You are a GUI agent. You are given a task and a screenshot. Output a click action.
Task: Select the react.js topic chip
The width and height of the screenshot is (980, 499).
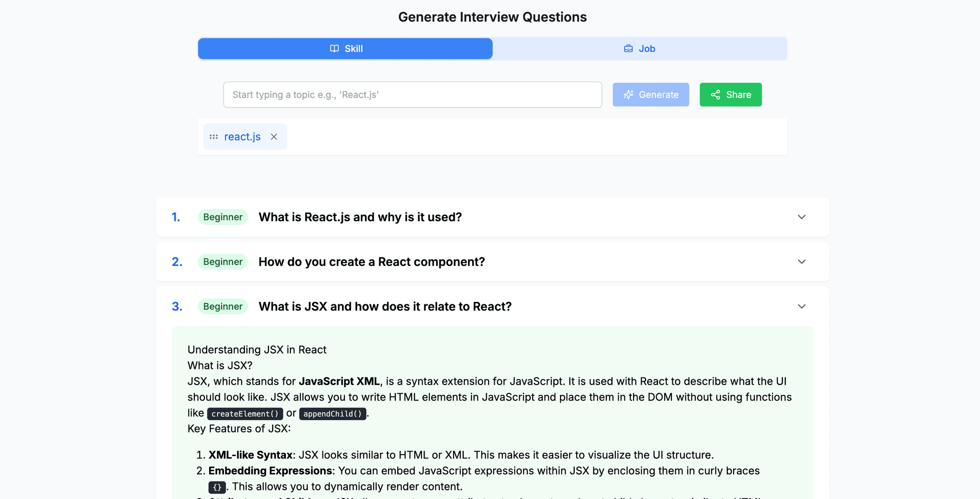pyautogui.click(x=243, y=136)
